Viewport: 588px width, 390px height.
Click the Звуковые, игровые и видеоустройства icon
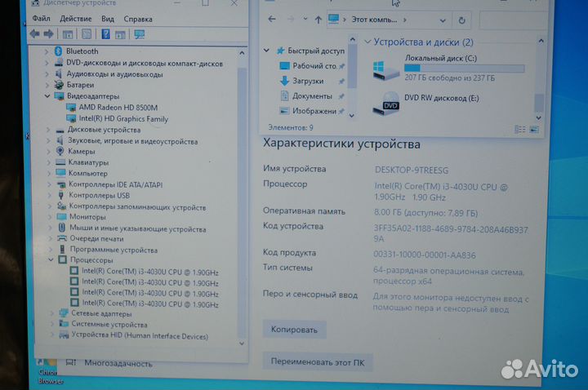[x=60, y=140]
